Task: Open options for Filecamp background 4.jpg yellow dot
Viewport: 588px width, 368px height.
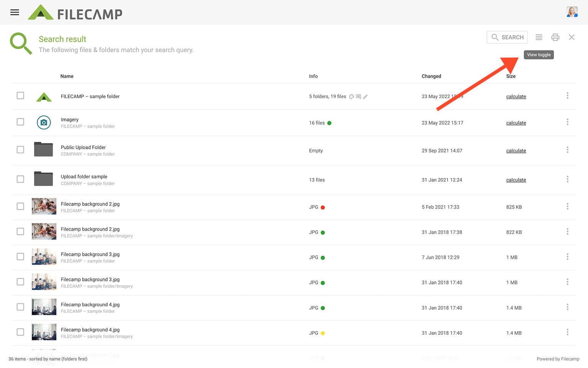Action: coord(567,332)
